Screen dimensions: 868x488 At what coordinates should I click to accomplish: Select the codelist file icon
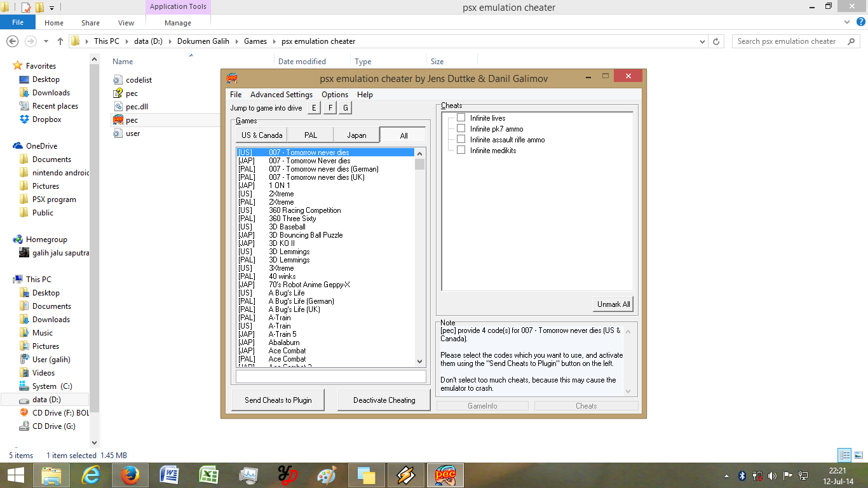coord(118,80)
